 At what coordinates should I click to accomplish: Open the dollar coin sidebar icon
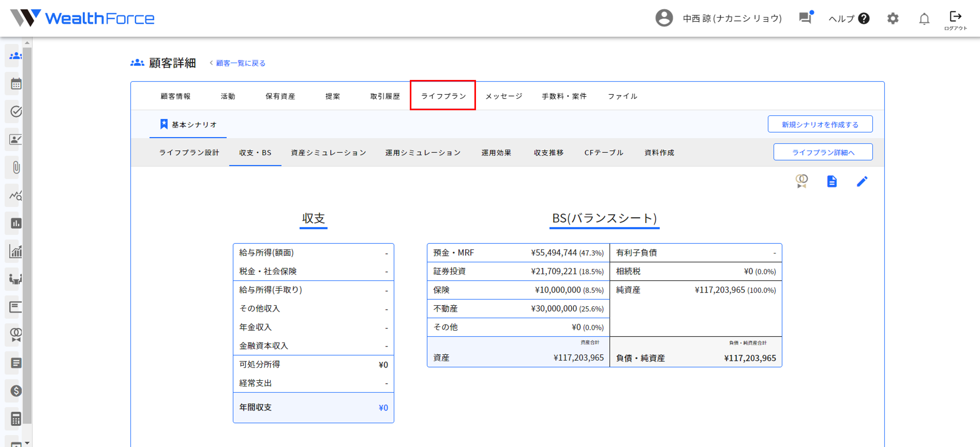(x=16, y=391)
